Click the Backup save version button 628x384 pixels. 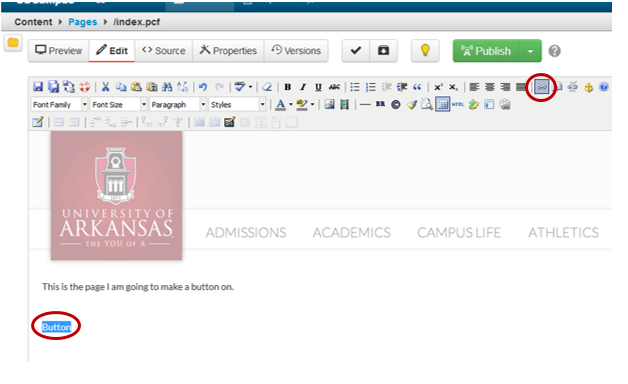(x=384, y=51)
